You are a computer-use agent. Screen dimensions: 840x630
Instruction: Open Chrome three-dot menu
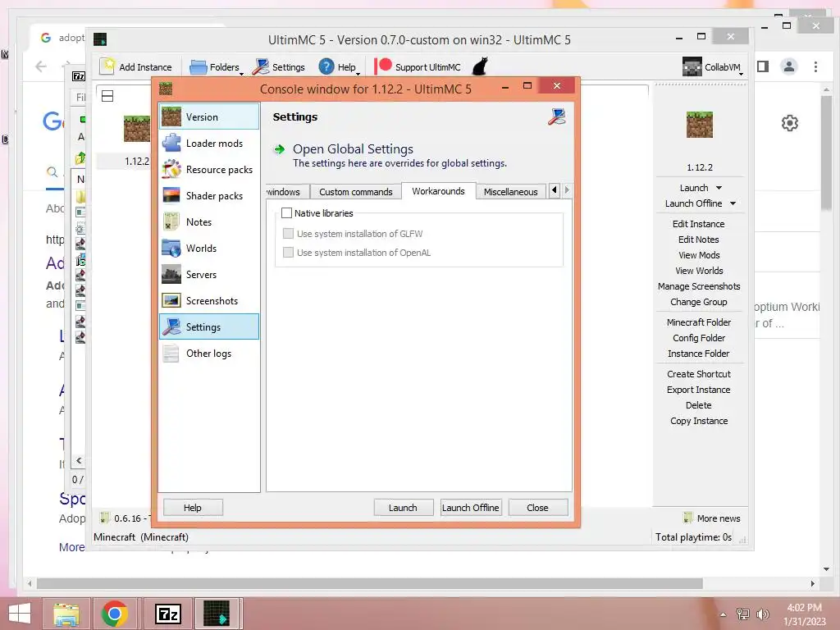tap(815, 66)
